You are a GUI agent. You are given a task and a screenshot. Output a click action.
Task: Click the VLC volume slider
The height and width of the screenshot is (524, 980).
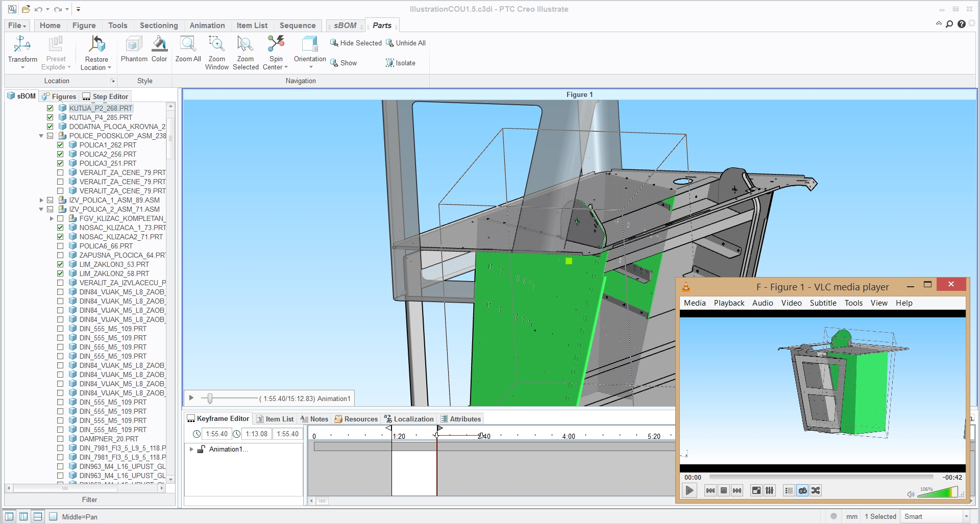pos(938,492)
